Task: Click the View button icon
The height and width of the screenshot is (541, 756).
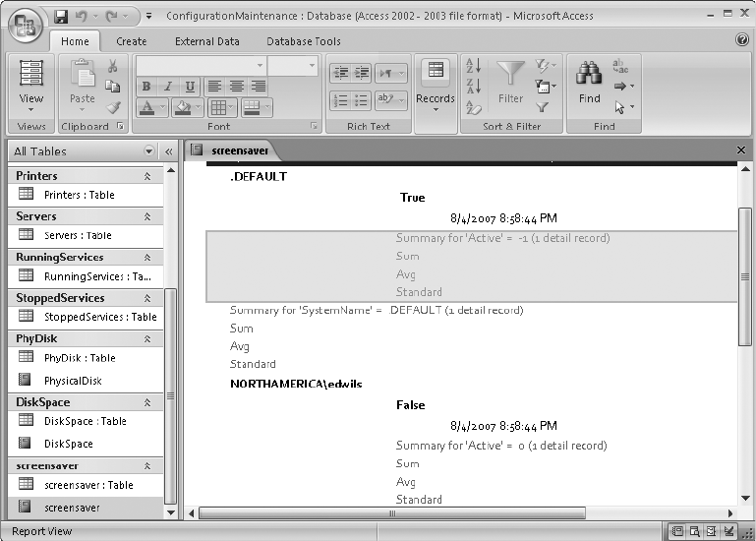Action: pyautogui.click(x=31, y=74)
